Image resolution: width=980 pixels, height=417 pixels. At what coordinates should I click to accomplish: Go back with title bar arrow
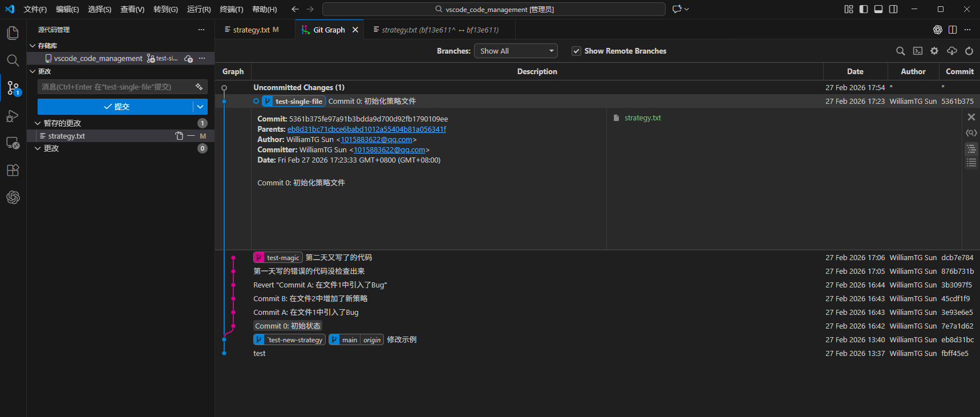[295, 9]
